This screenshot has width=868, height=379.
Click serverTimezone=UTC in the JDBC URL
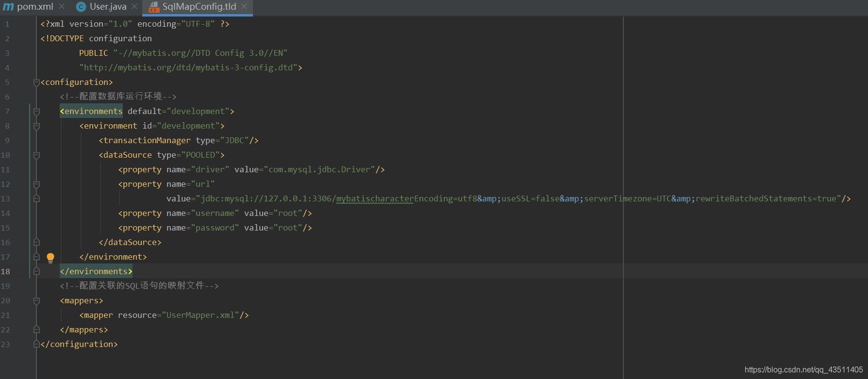coord(628,198)
